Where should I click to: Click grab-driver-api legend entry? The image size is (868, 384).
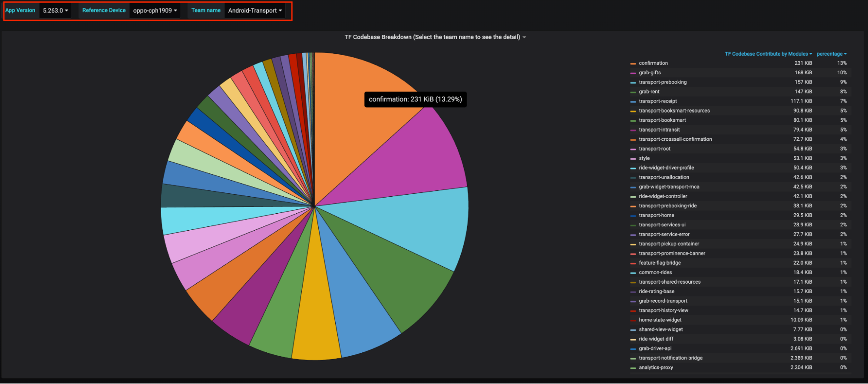[655, 349]
